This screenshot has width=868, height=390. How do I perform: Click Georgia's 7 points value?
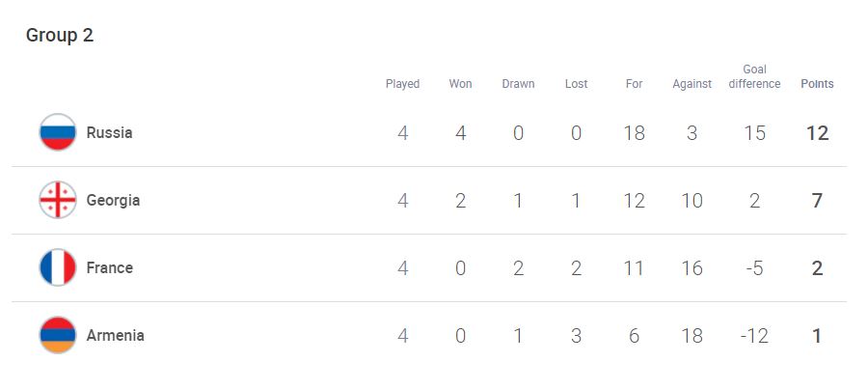click(x=817, y=201)
